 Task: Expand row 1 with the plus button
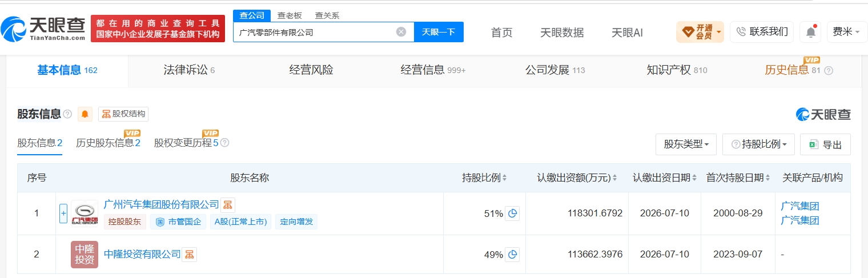tap(63, 213)
